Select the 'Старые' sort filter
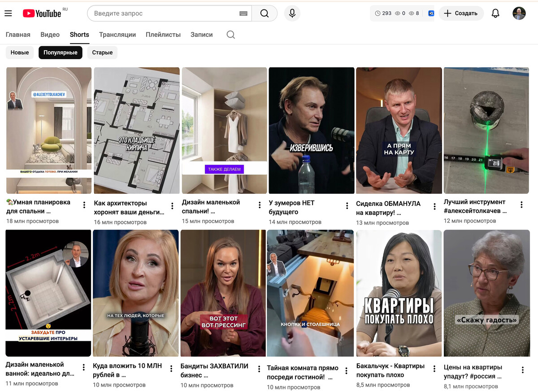 [102, 52]
